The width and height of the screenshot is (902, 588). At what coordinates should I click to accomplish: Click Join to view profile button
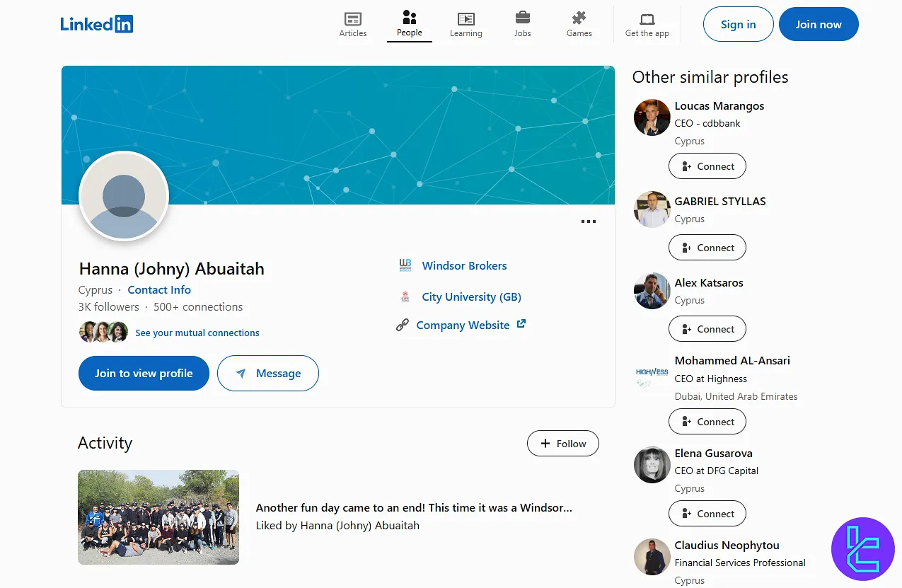[x=144, y=373]
